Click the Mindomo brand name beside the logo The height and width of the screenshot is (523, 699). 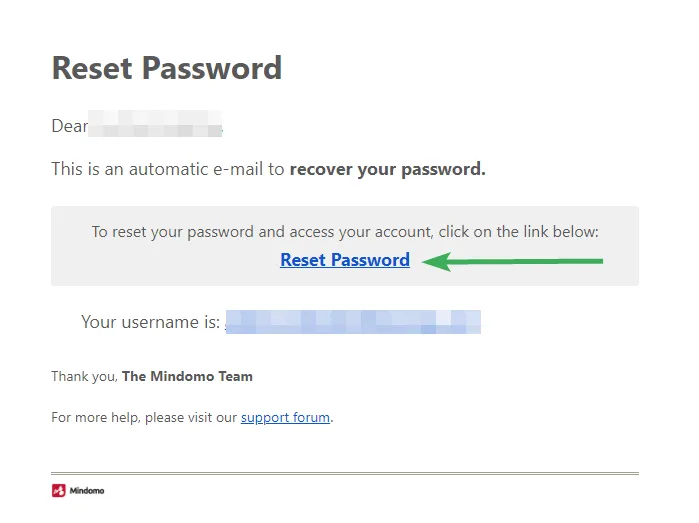coord(87,491)
